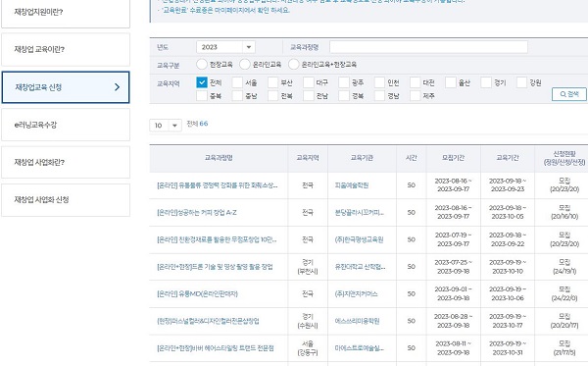Open the first course link 유통물류 경쟁력 강화
Screen dimensions: 588x366
point(218,185)
